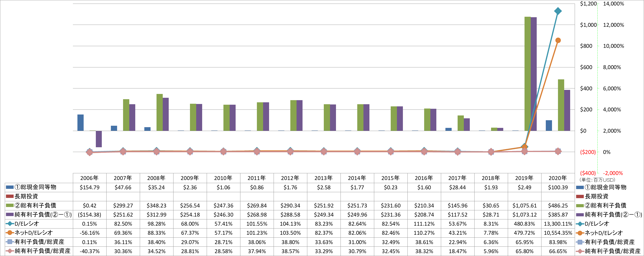Click the 2016年 column header

coord(424,178)
